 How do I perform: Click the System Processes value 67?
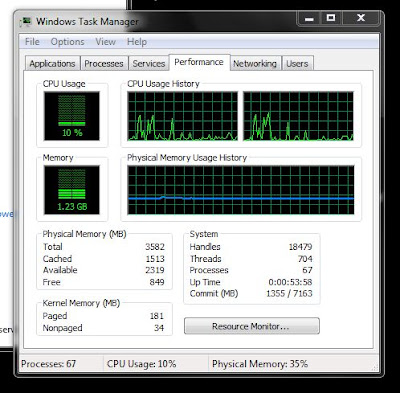307,270
